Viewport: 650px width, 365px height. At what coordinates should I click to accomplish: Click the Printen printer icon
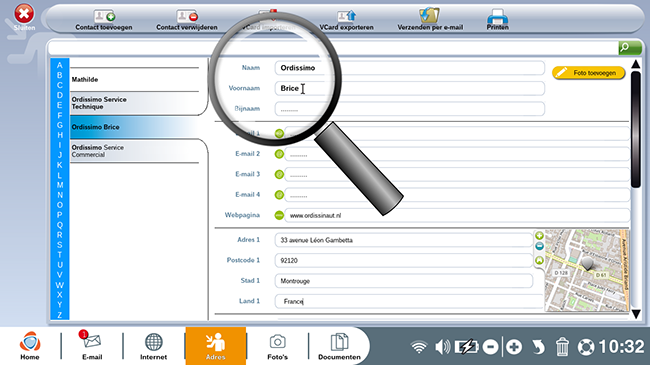497,16
